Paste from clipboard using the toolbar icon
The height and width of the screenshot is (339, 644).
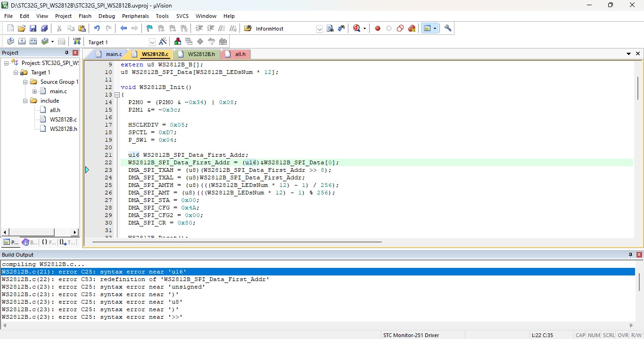click(82, 28)
